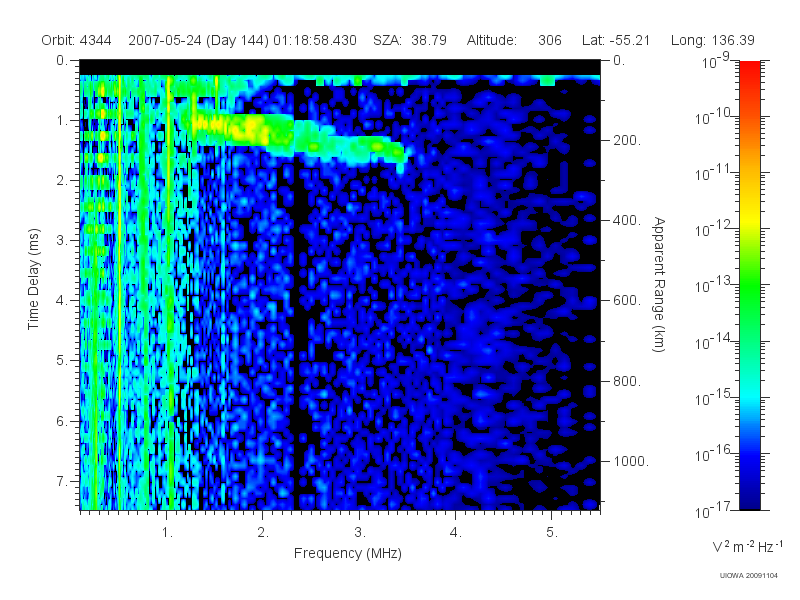Click the '200.' apparent range tick label

click(x=627, y=140)
